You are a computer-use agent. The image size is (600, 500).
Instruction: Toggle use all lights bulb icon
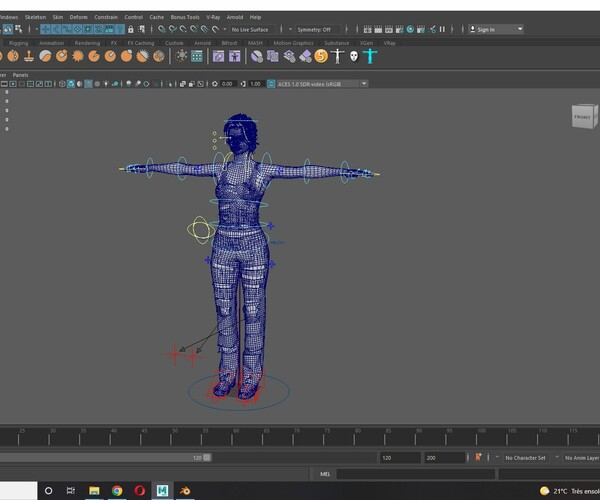(x=106, y=84)
